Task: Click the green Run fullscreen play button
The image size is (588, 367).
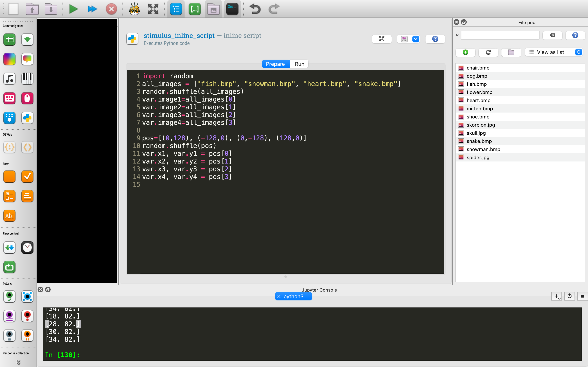Action: 73,9
